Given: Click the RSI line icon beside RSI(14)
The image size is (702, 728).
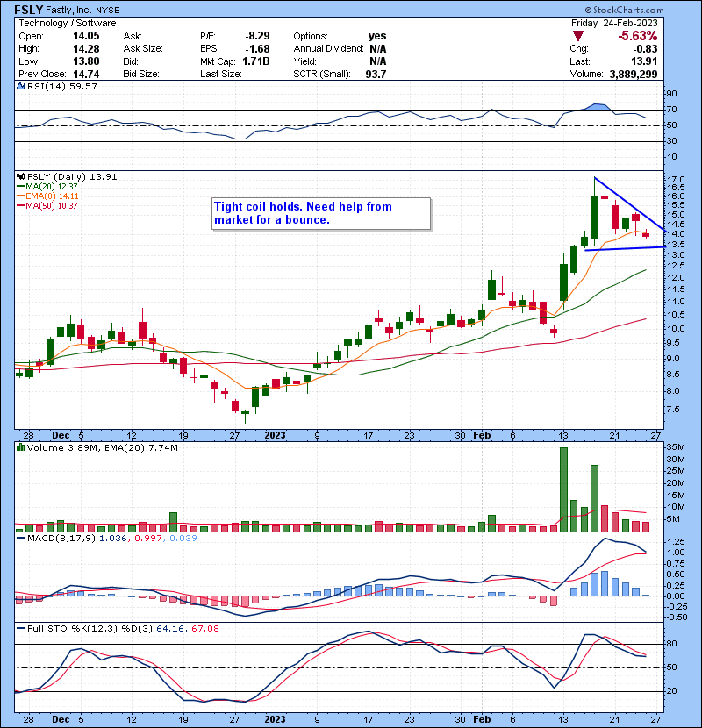Looking at the screenshot, I should pos(20,86).
